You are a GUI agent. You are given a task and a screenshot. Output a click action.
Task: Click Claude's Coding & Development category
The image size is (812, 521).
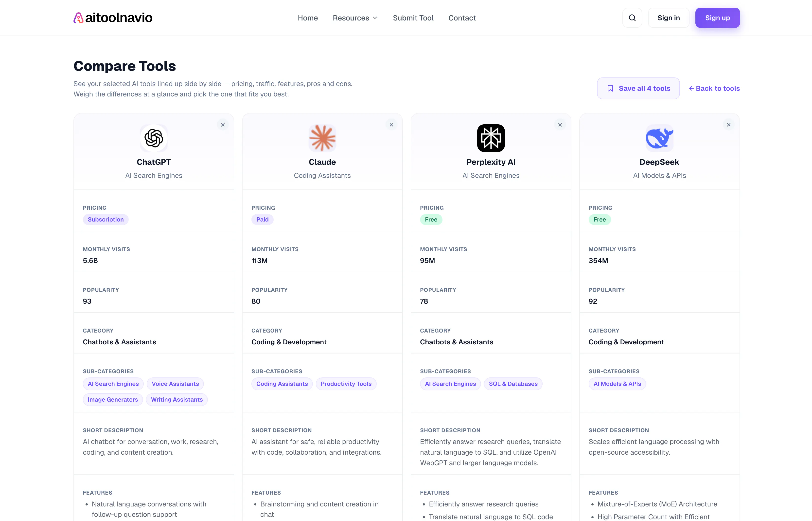(x=289, y=342)
